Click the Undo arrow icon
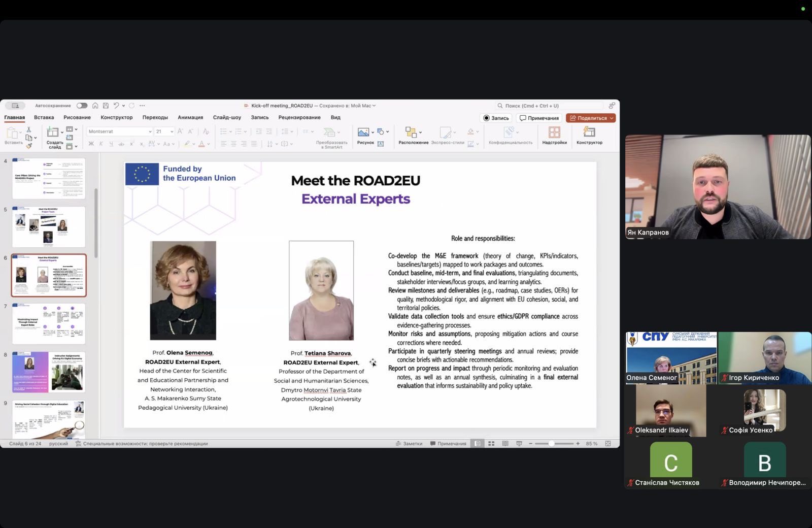The height and width of the screenshot is (528, 812). (x=116, y=106)
